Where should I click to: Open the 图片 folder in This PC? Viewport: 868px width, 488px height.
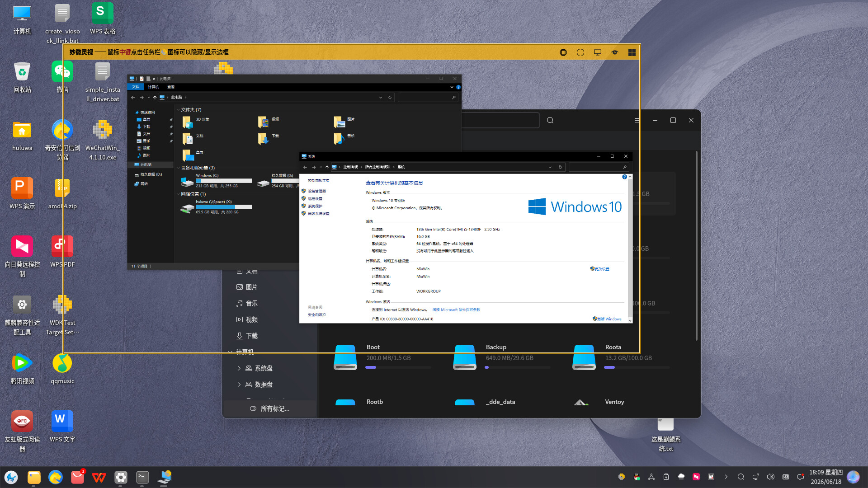tap(344, 122)
